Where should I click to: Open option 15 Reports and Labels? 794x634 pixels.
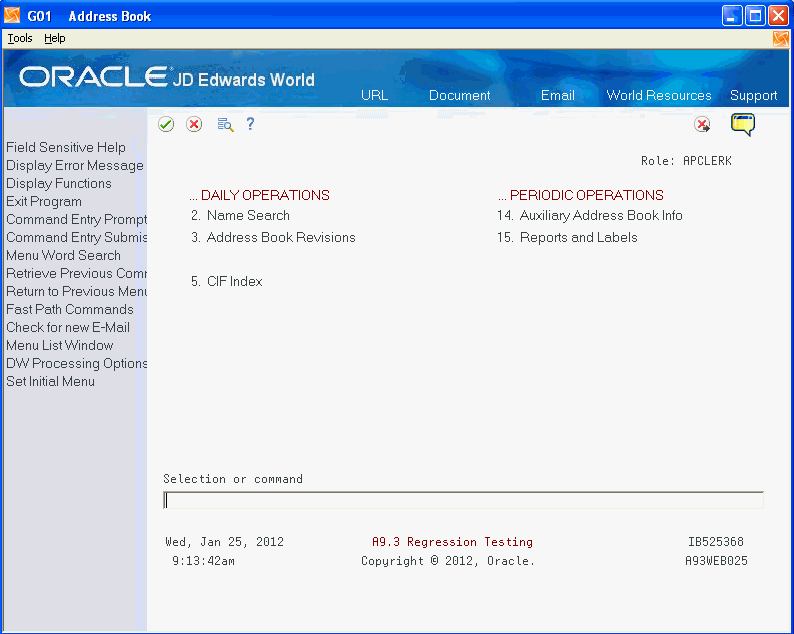coord(567,237)
